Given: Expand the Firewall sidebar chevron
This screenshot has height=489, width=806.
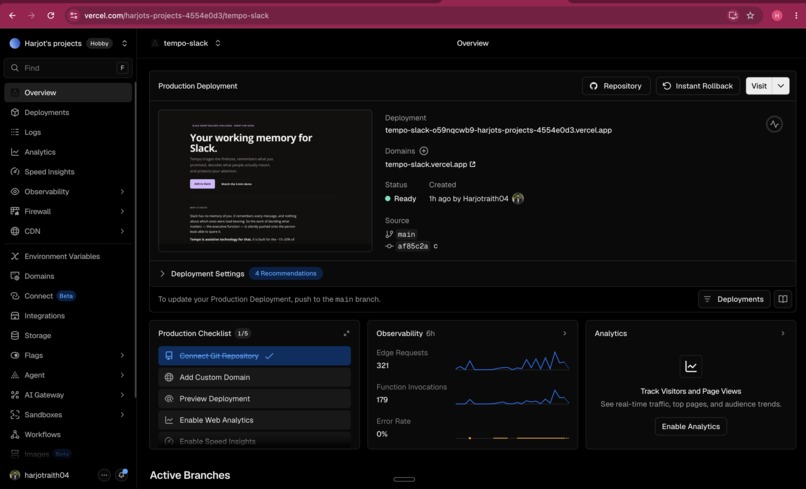Looking at the screenshot, I should [122, 211].
